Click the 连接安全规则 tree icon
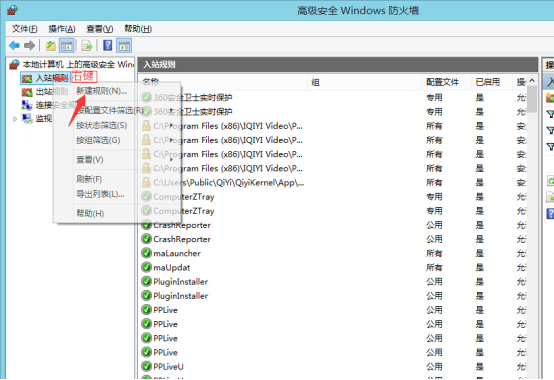This screenshot has width=554, height=380. (x=27, y=105)
